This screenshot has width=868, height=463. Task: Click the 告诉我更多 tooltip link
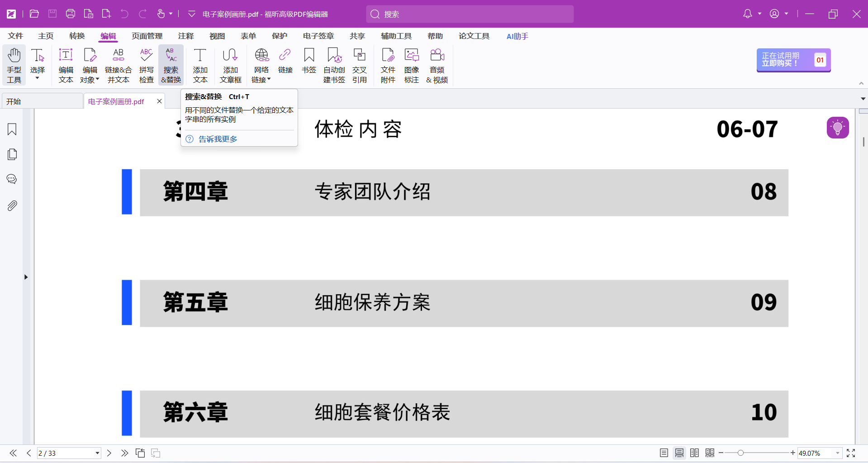[218, 139]
